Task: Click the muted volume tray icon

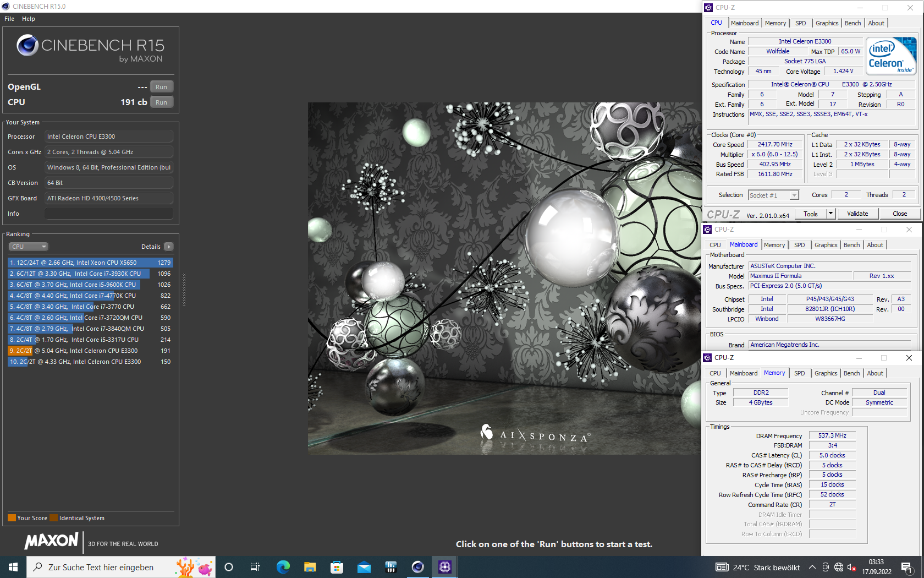Action: [851, 567]
